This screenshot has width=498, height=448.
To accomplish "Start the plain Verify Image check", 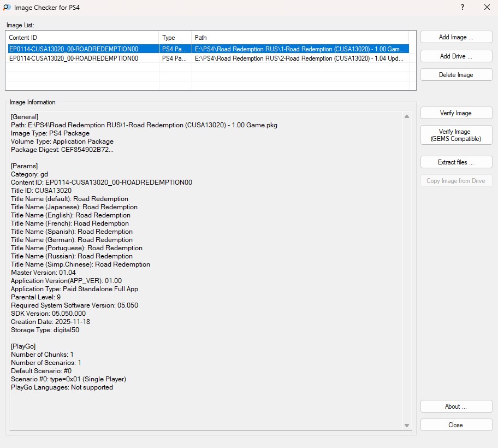I will [456, 113].
